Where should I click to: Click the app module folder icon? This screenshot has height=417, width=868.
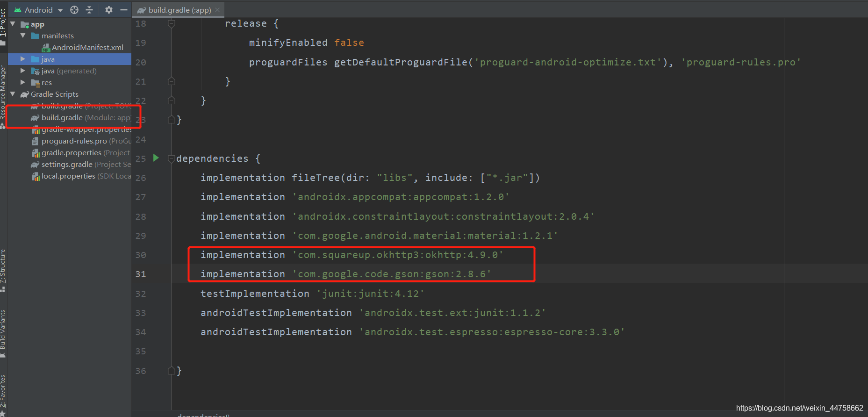coord(25,24)
